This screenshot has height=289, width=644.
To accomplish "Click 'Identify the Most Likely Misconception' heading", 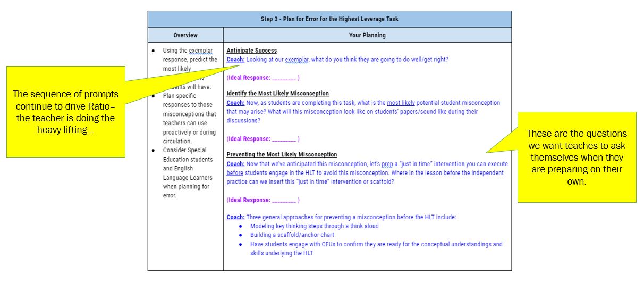I will click(x=278, y=94).
